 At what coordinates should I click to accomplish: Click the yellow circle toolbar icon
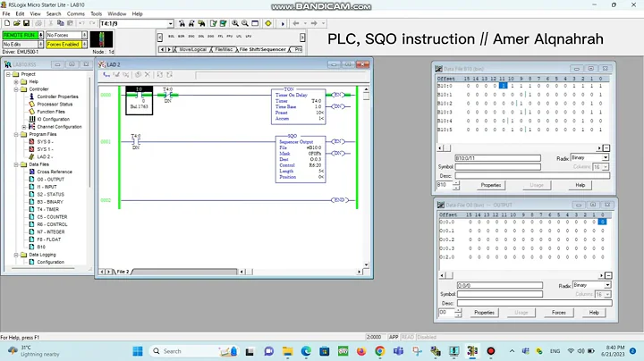click(x=268, y=23)
